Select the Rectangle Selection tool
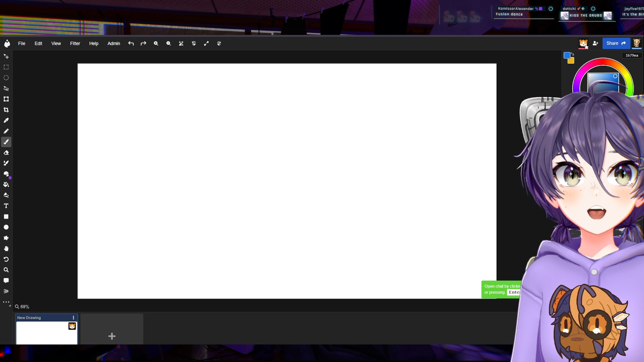The image size is (644, 362). [6, 67]
